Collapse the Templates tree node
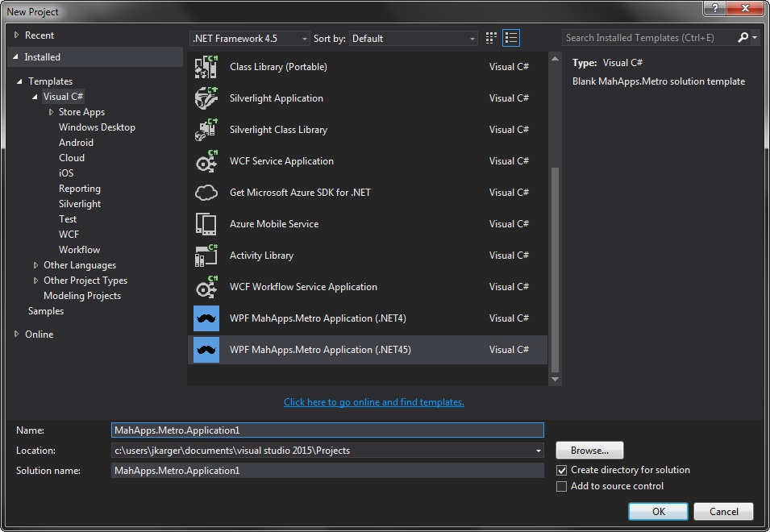Viewport: 770px width, 532px height. [19, 81]
